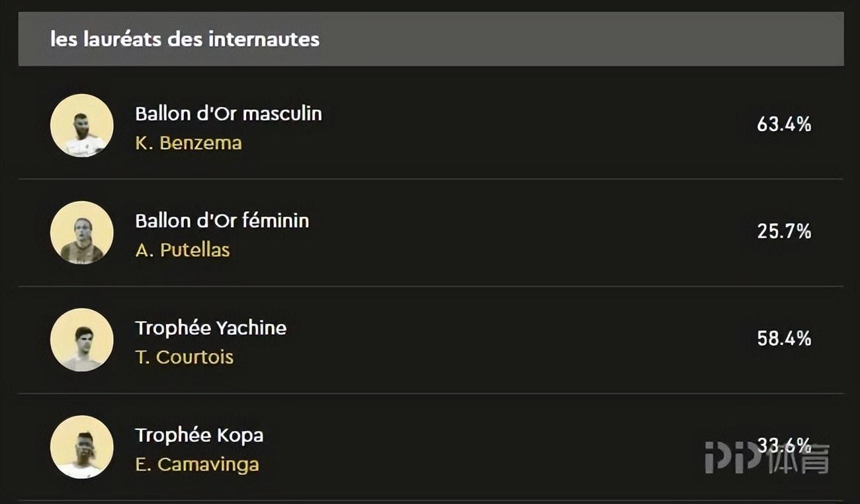
Task: Click E. Camavinga's circular avatar
Action: tap(82, 447)
